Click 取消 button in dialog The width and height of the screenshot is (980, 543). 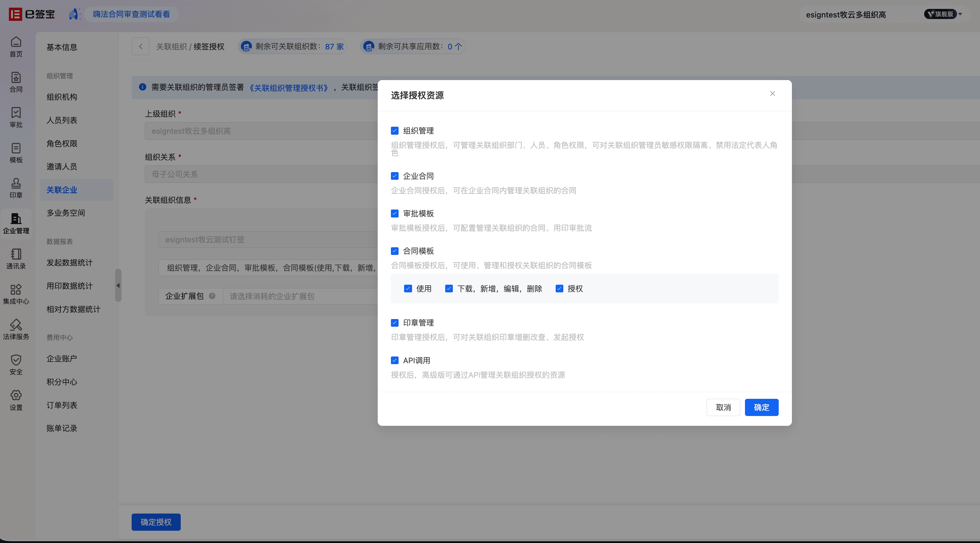723,407
